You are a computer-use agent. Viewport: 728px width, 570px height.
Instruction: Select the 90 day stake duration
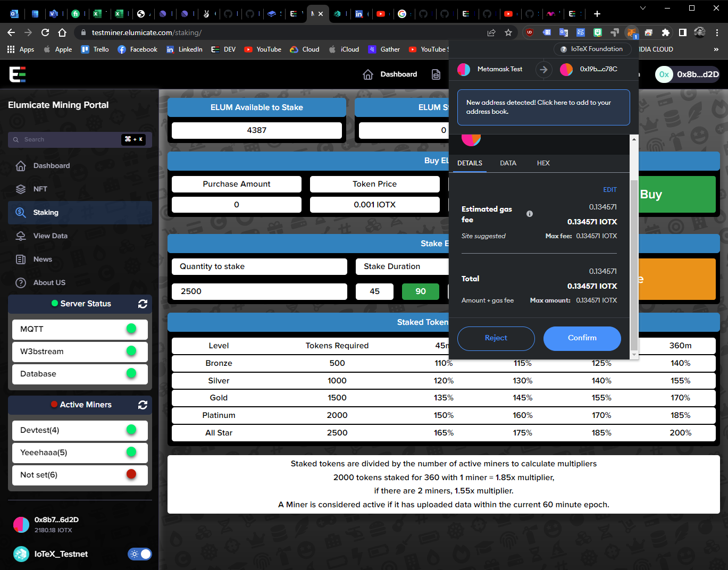click(x=420, y=291)
